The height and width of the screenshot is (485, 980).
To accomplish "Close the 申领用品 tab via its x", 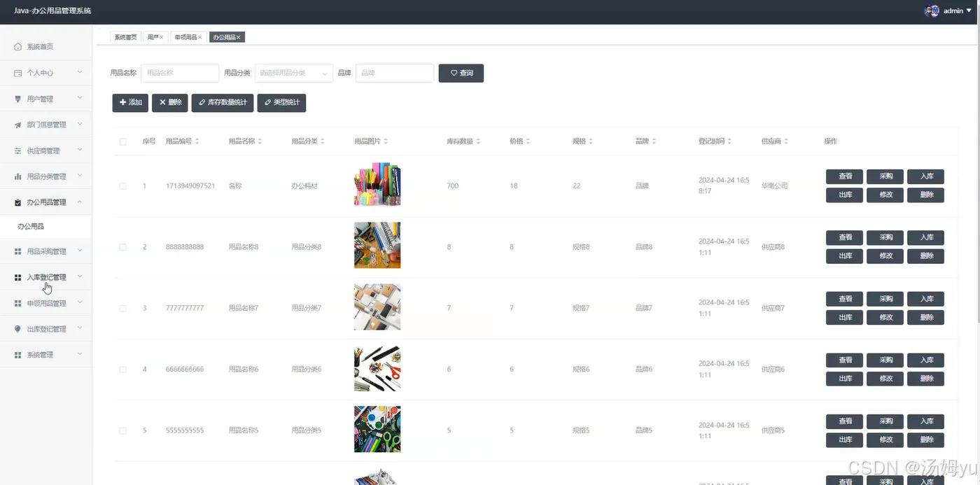I will tap(200, 37).
